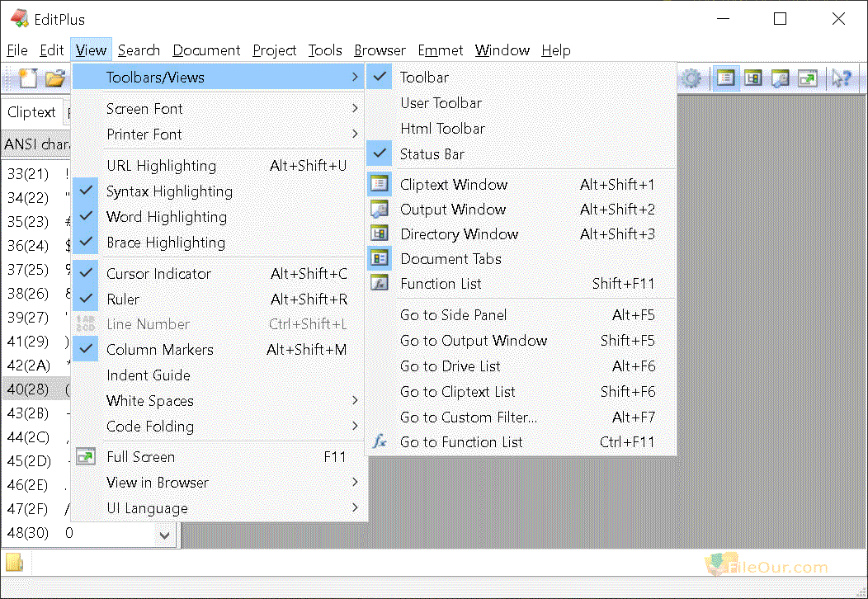The height and width of the screenshot is (599, 868).
Task: Select cliptext row 40(28)
Action: point(36,389)
